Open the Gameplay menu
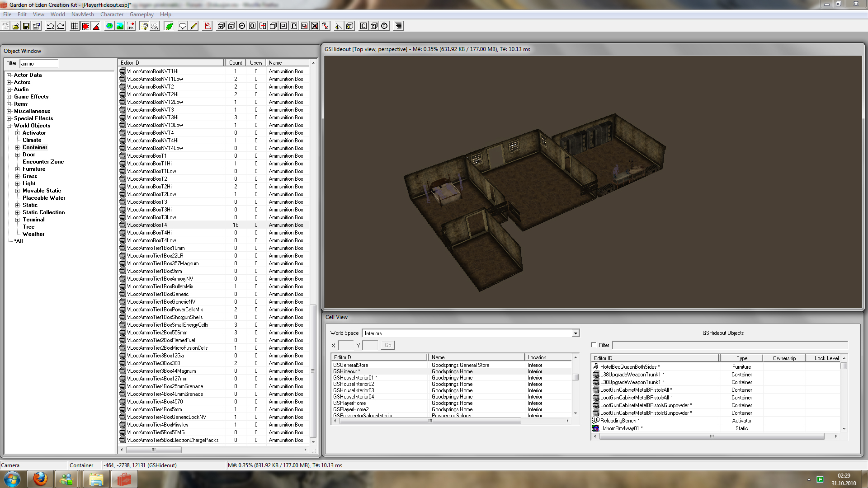 coord(142,14)
